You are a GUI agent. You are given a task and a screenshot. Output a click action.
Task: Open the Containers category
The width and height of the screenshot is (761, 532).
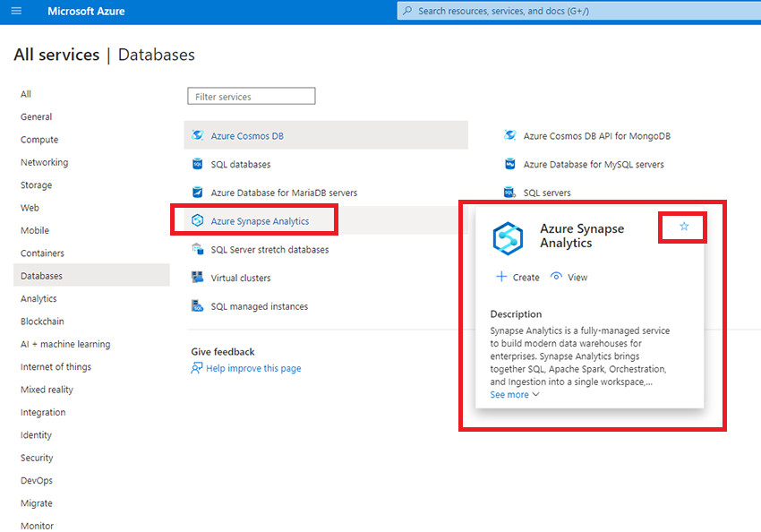42,253
